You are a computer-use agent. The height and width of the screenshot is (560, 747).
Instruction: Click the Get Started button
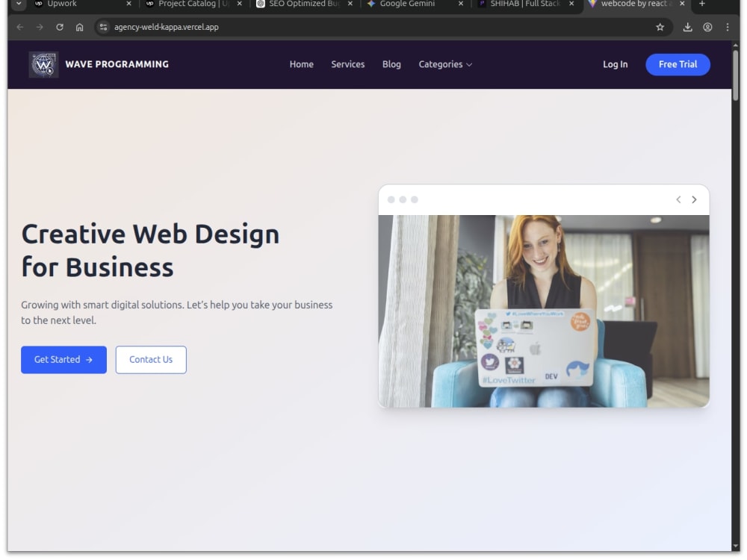[63, 360]
